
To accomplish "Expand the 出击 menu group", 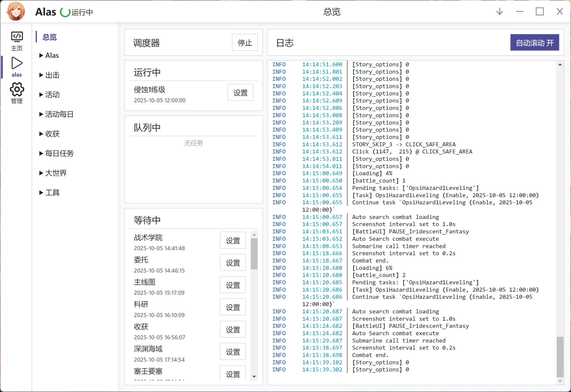I will (x=52, y=75).
